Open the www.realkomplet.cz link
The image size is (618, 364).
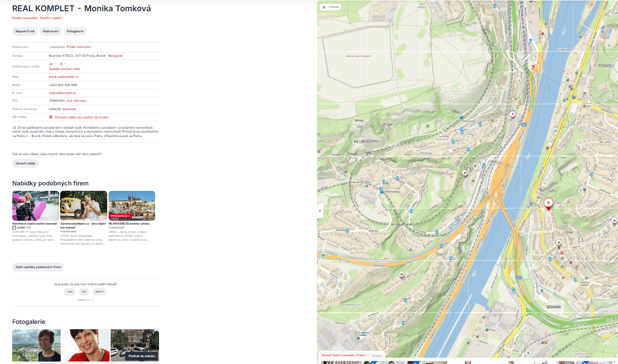point(64,77)
